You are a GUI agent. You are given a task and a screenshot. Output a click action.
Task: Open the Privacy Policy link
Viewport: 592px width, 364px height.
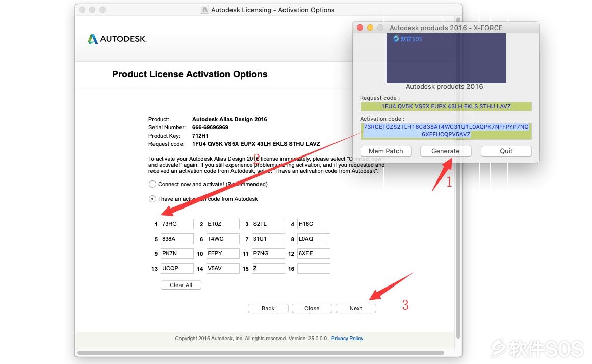tap(347, 339)
